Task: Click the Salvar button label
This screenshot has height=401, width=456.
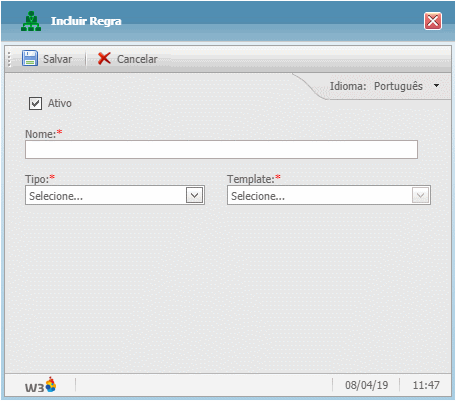Action: pos(58,59)
